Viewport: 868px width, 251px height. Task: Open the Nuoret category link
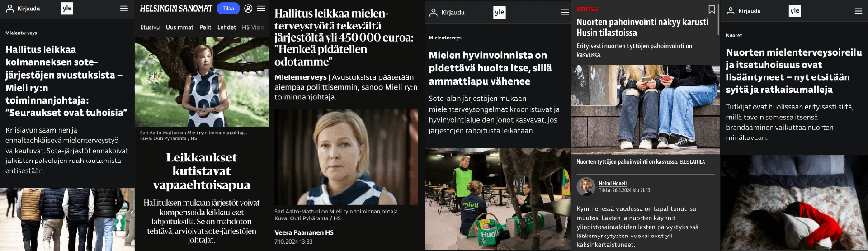tap(734, 35)
